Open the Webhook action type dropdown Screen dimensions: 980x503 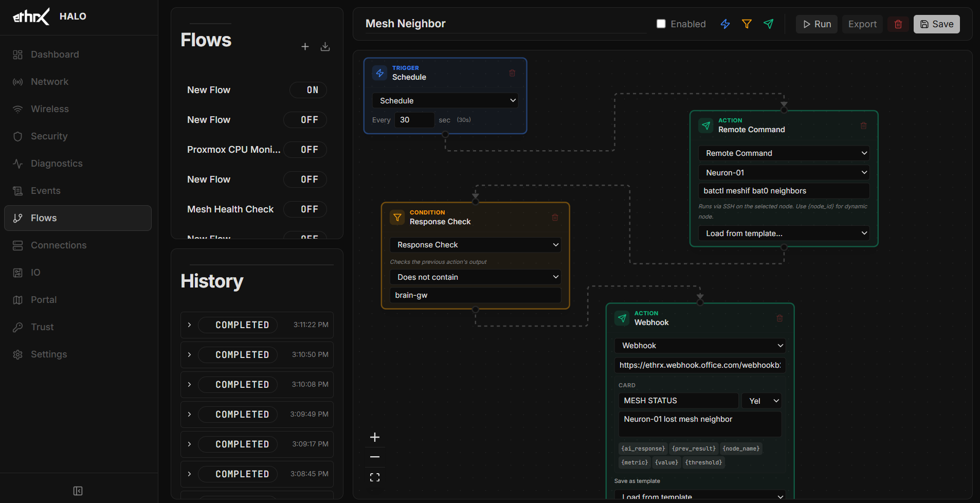(700, 346)
